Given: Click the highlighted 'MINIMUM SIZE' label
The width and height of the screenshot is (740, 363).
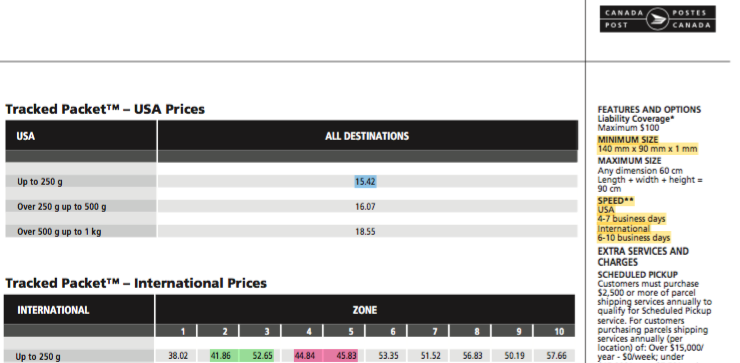Looking at the screenshot, I should [628, 140].
